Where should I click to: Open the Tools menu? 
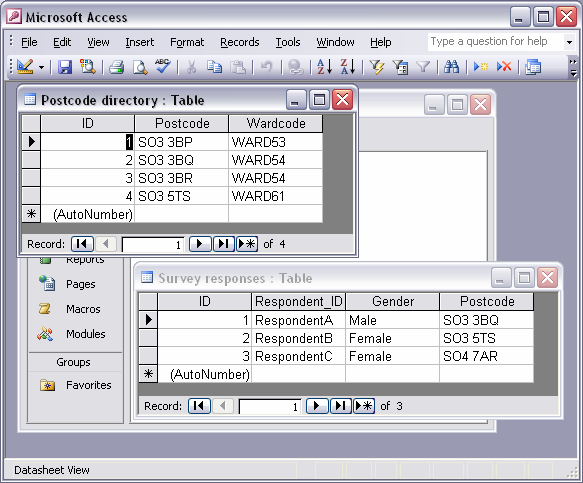click(288, 42)
